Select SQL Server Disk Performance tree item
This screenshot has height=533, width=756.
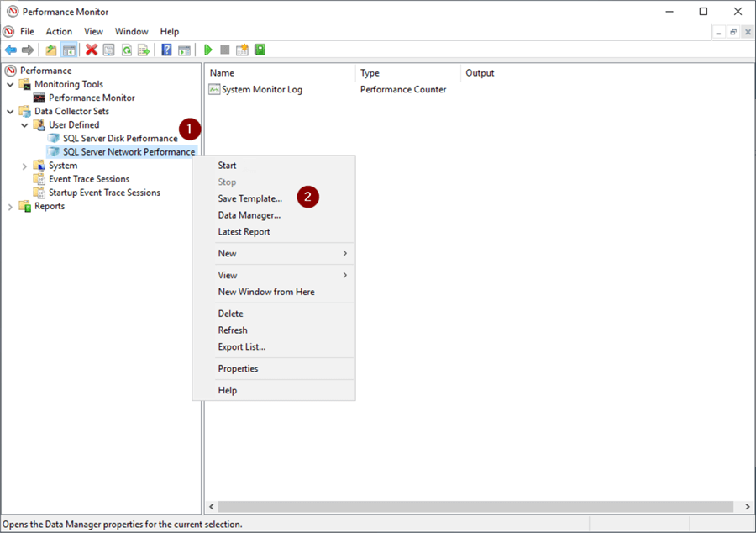119,139
